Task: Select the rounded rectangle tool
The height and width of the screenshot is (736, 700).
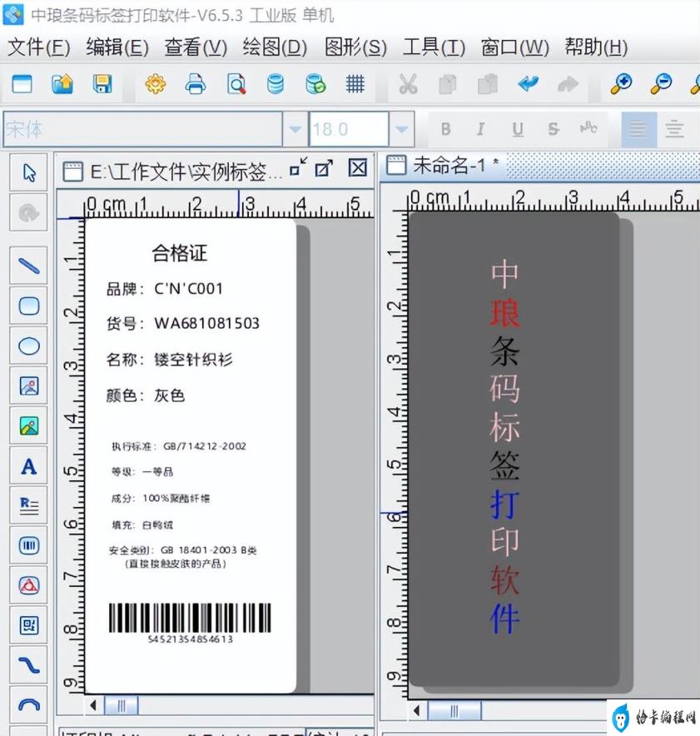Action: point(29,306)
